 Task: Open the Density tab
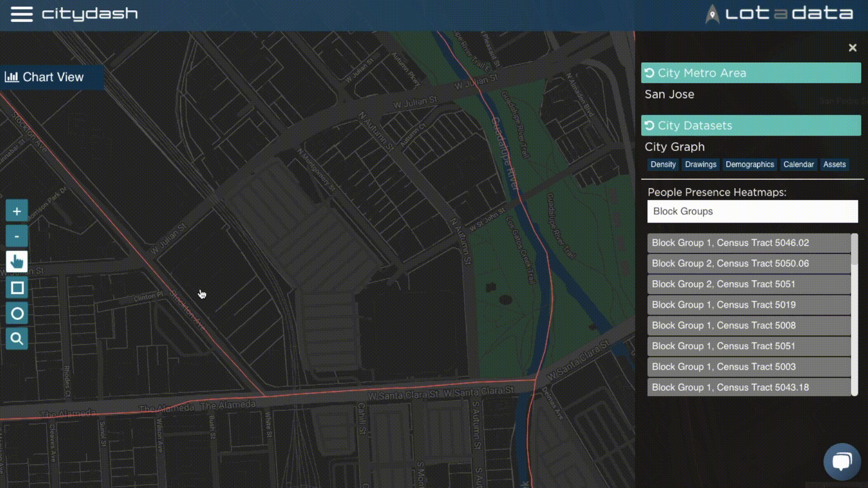pos(663,164)
